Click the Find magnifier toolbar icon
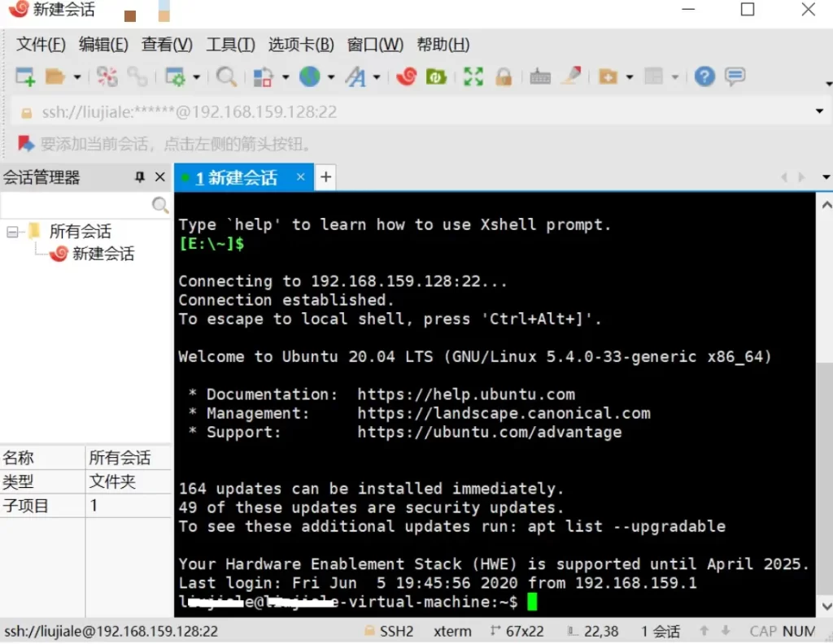This screenshot has width=833, height=644. pos(226,77)
